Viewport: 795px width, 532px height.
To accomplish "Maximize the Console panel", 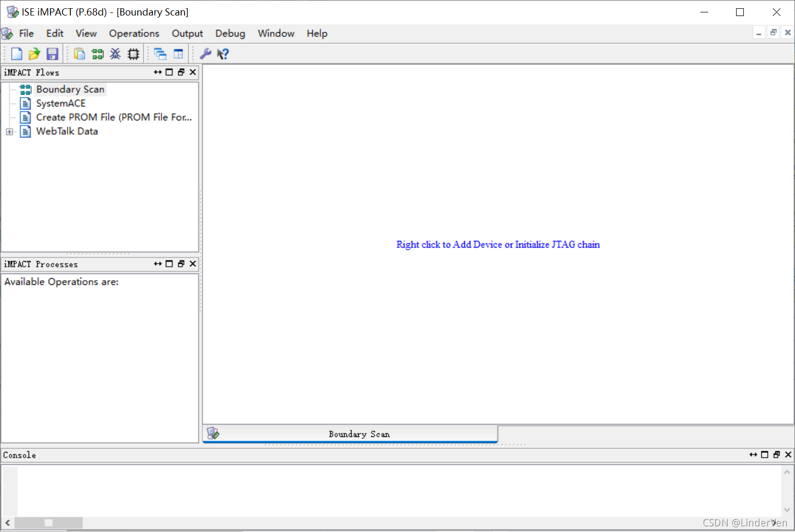I will coord(765,454).
